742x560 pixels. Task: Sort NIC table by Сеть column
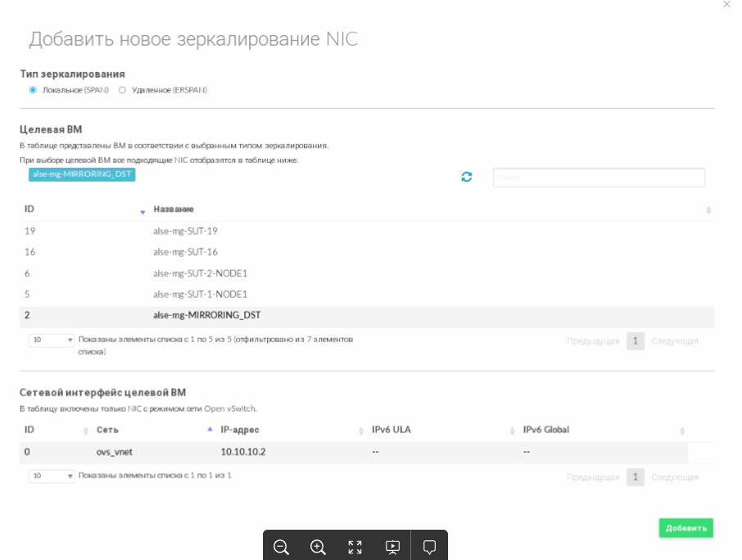(x=107, y=430)
